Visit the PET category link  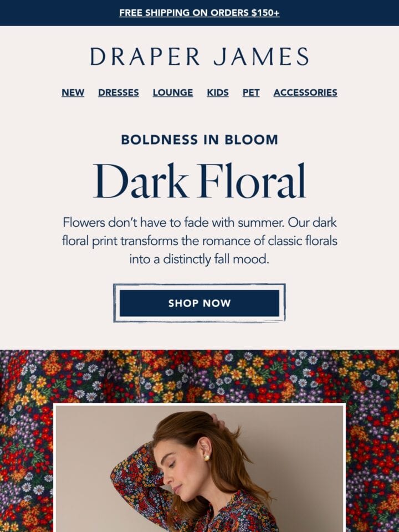pyautogui.click(x=251, y=93)
